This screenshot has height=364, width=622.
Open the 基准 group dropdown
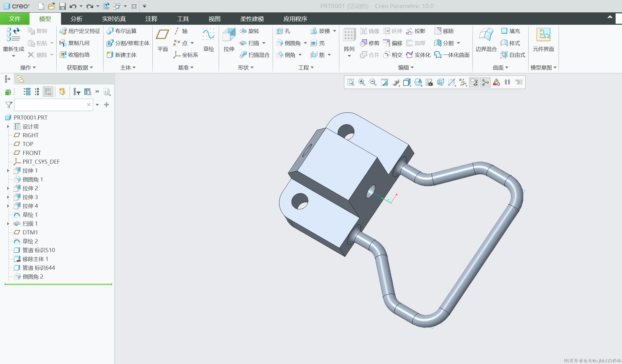[x=186, y=67]
